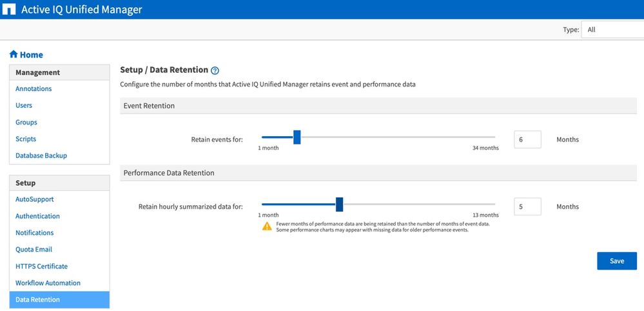Click the Retain events slider handle
The width and height of the screenshot is (644, 311).
pyautogui.click(x=297, y=137)
